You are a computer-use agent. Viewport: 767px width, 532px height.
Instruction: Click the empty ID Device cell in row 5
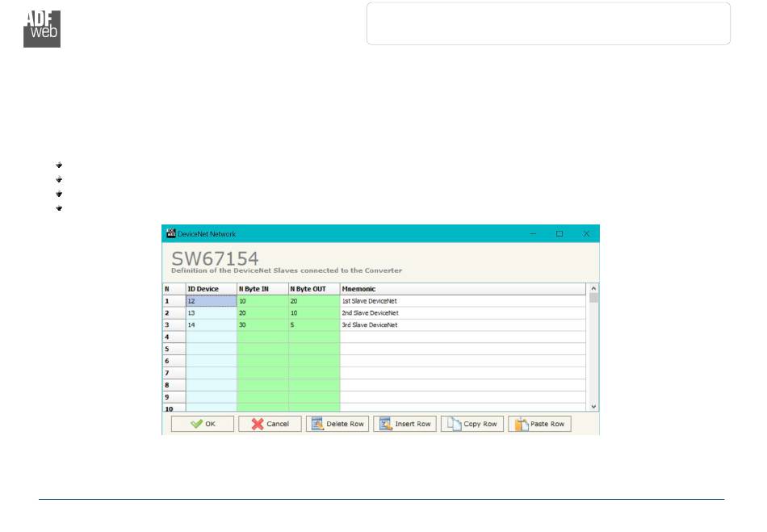[211, 349]
